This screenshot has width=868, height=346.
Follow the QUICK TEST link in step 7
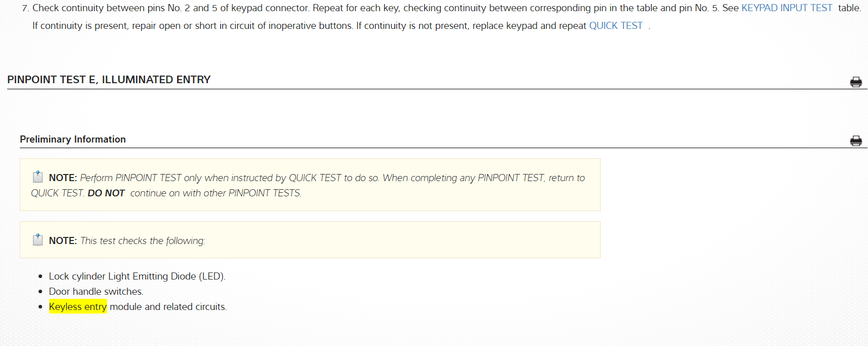point(615,26)
